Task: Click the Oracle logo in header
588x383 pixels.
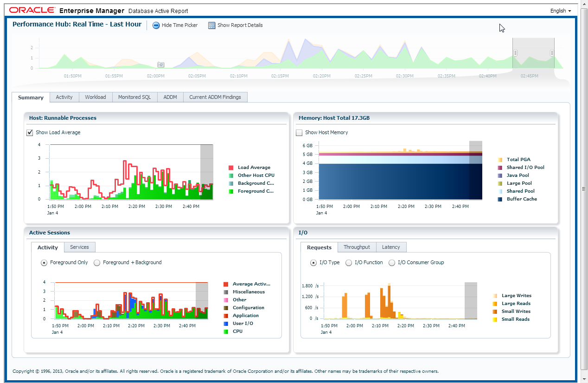Action: click(32, 10)
